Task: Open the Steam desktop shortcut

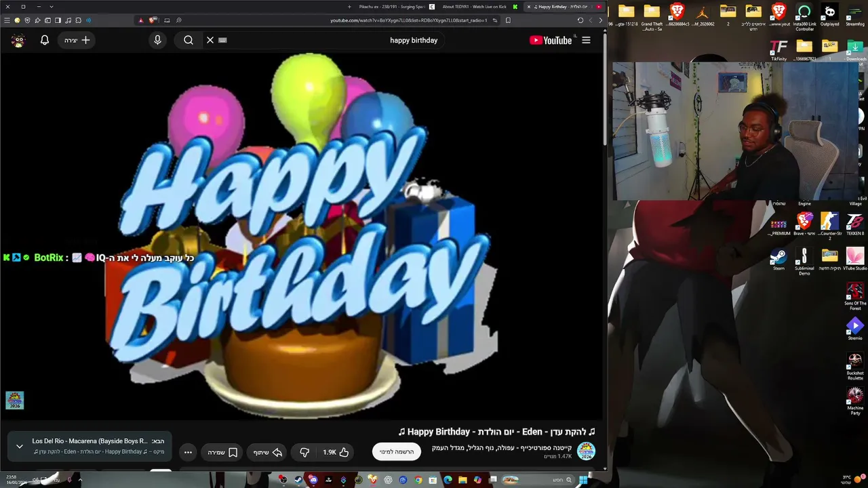Action: (x=778, y=259)
